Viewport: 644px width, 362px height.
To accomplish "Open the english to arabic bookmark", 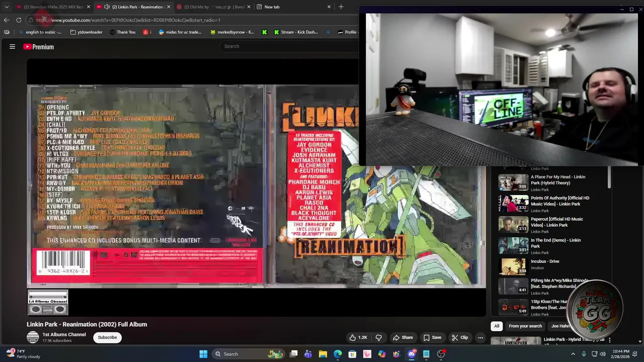I will pos(40,32).
